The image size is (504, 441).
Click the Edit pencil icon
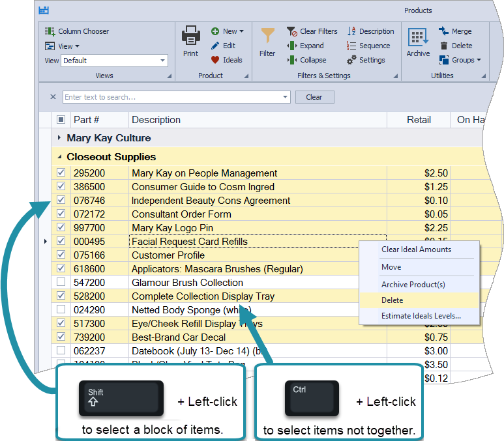(215, 46)
